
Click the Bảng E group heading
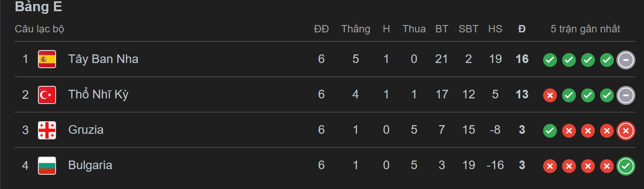click(x=38, y=7)
